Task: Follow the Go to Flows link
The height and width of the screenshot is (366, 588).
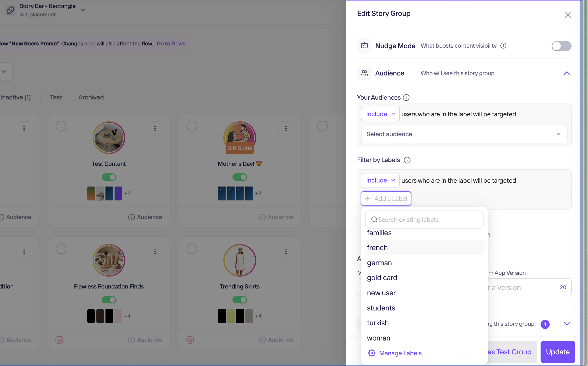Action: 171,43
